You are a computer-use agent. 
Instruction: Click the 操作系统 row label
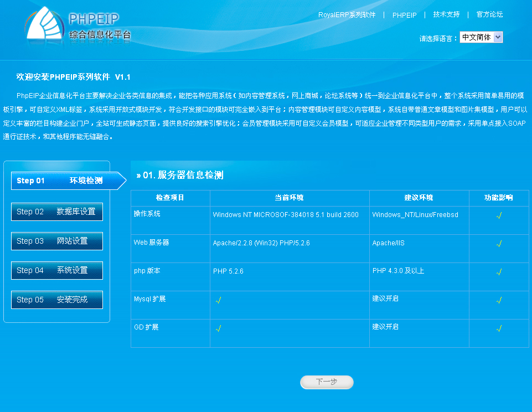coord(147,214)
